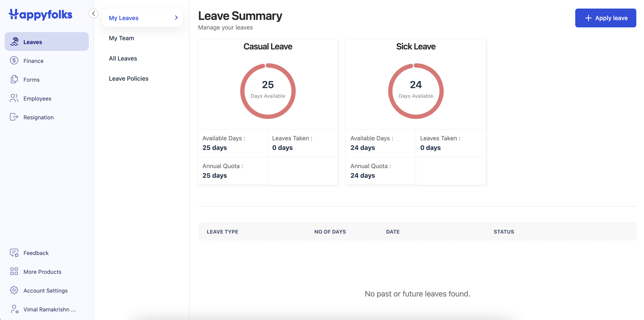Open the My Team section
The height and width of the screenshot is (320, 644).
click(x=121, y=38)
